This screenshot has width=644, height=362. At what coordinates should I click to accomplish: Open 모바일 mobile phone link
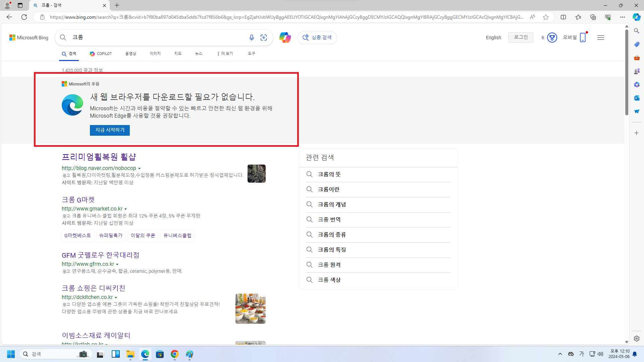click(x=575, y=38)
